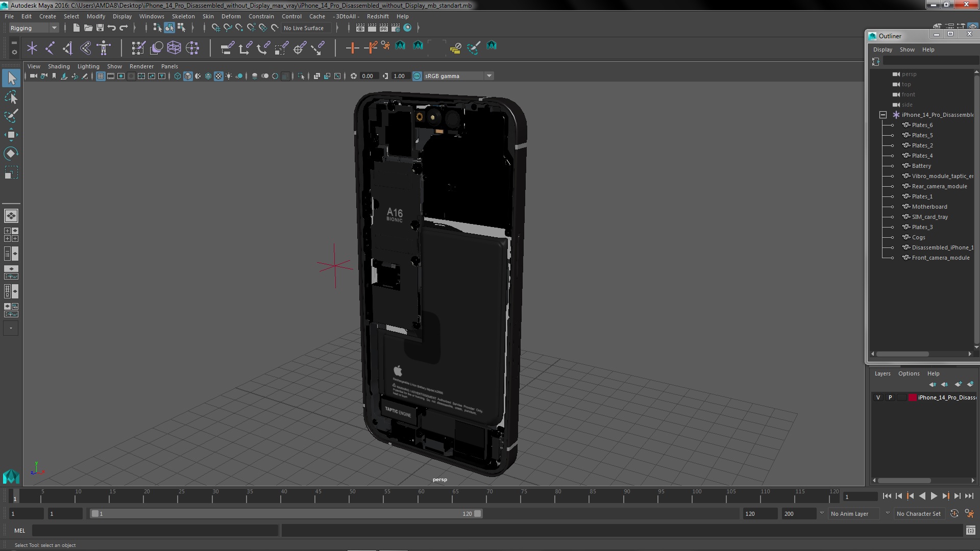Viewport: 980px width, 551px height.
Task: Collapse the iPhone_14_Pro_Disassembled group in Outliner
Action: pyautogui.click(x=883, y=115)
